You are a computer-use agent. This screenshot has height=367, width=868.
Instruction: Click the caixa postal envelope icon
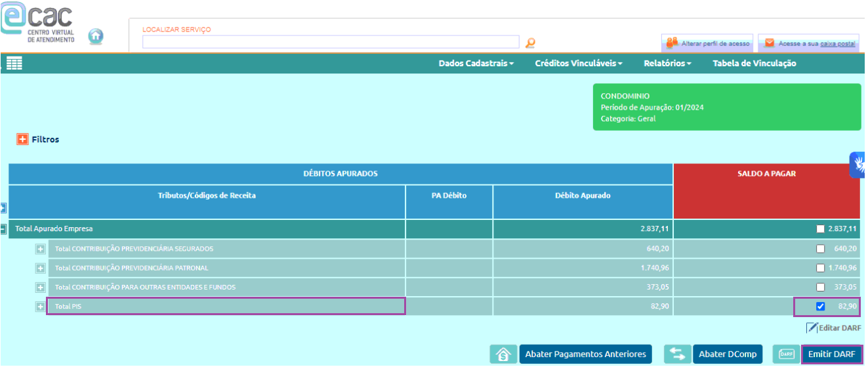point(768,43)
